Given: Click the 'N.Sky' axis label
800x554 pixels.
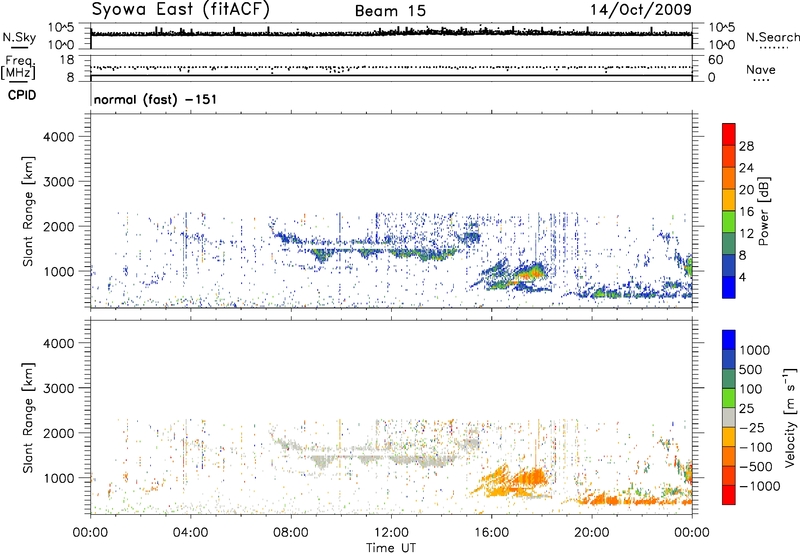Looking at the screenshot, I should 19,37.
